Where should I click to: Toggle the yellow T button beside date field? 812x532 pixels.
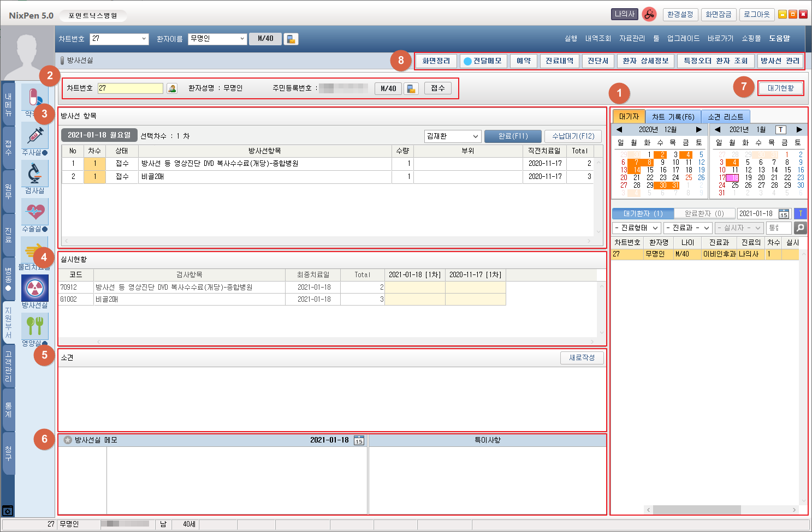coord(800,214)
